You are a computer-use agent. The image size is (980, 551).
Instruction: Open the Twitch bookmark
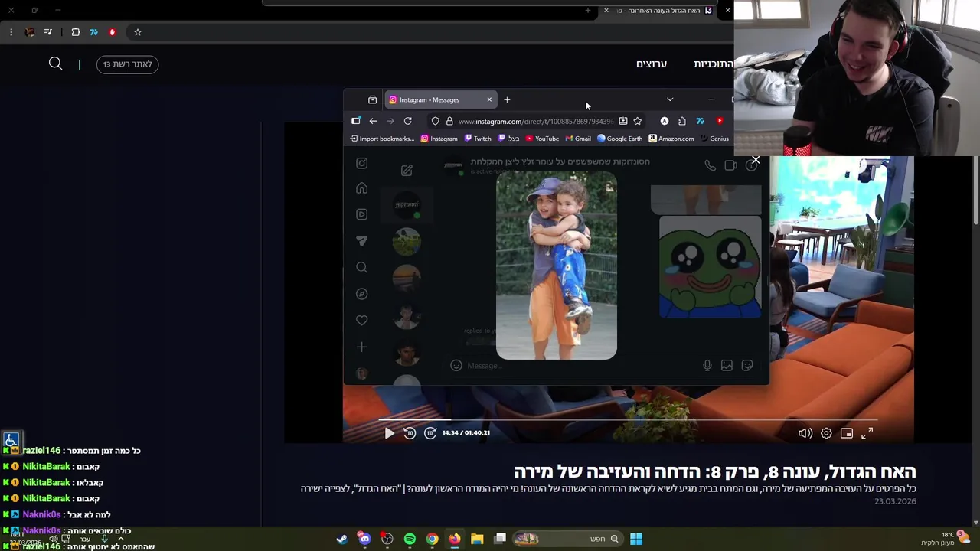click(x=477, y=139)
